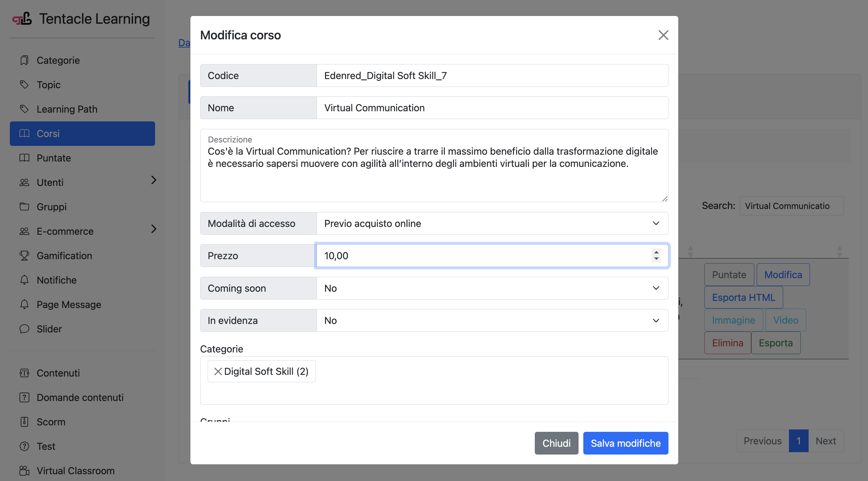Image resolution: width=868 pixels, height=481 pixels.
Task: Select the Virtual Classroom icon
Action: (24, 471)
